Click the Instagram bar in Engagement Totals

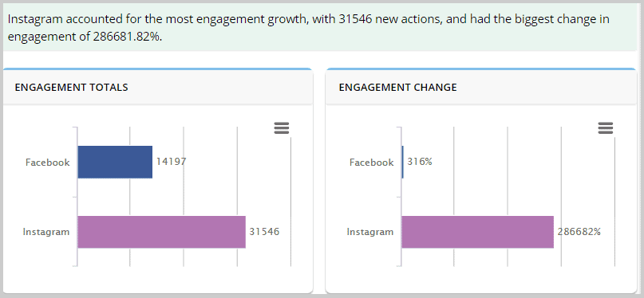[x=162, y=232]
